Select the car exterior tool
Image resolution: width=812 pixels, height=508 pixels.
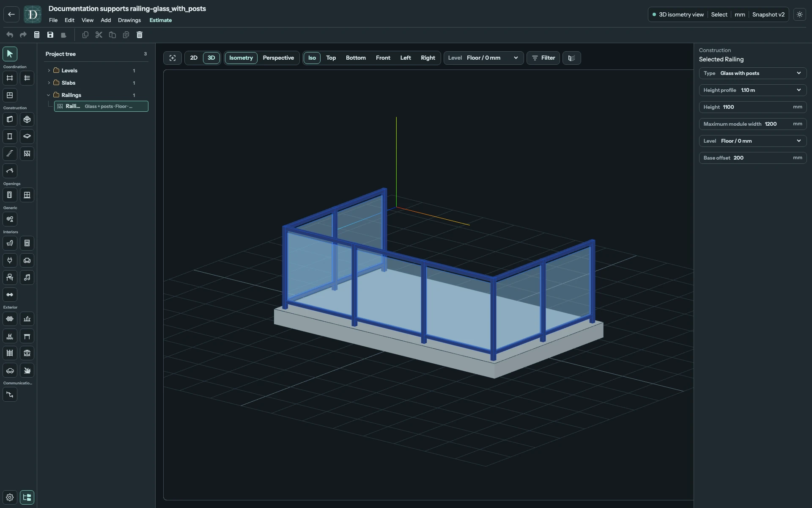10,370
